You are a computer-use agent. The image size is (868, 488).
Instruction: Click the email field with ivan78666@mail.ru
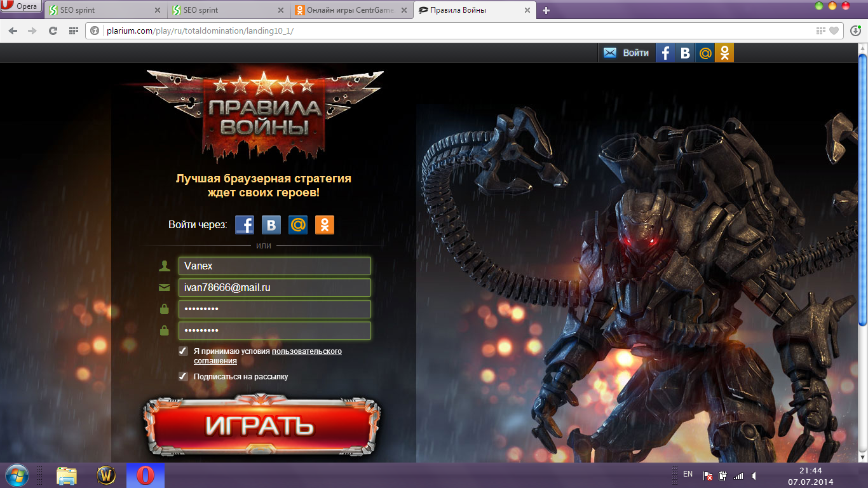[x=275, y=287]
